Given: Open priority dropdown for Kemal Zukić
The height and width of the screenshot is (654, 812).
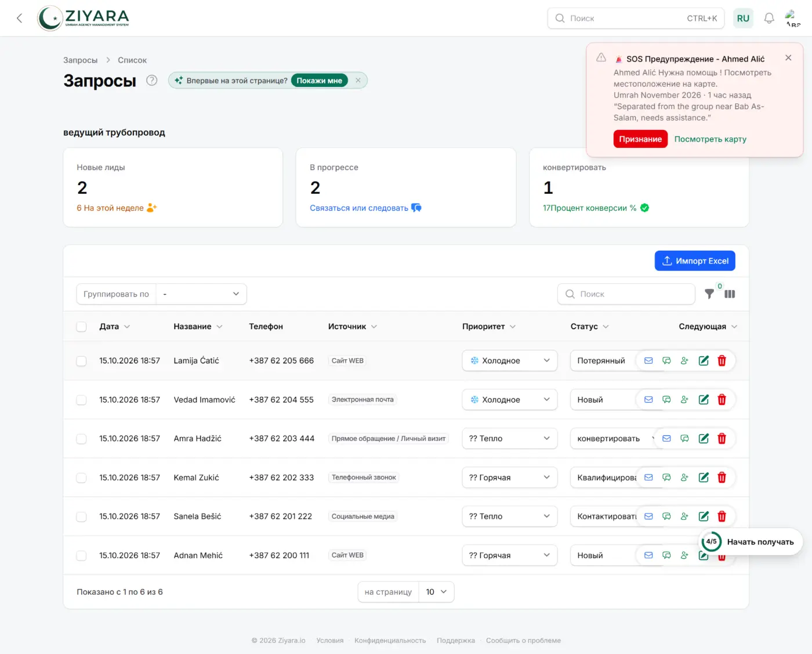Looking at the screenshot, I should coord(509,478).
